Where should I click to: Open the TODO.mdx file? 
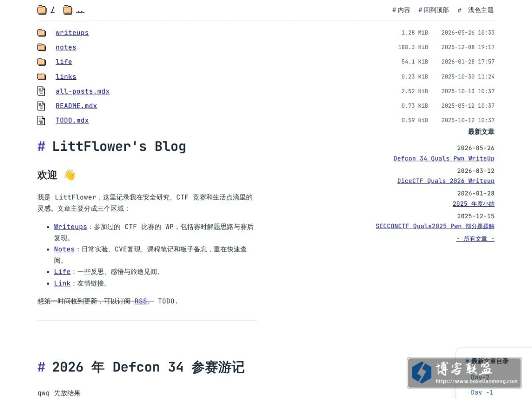tap(72, 121)
